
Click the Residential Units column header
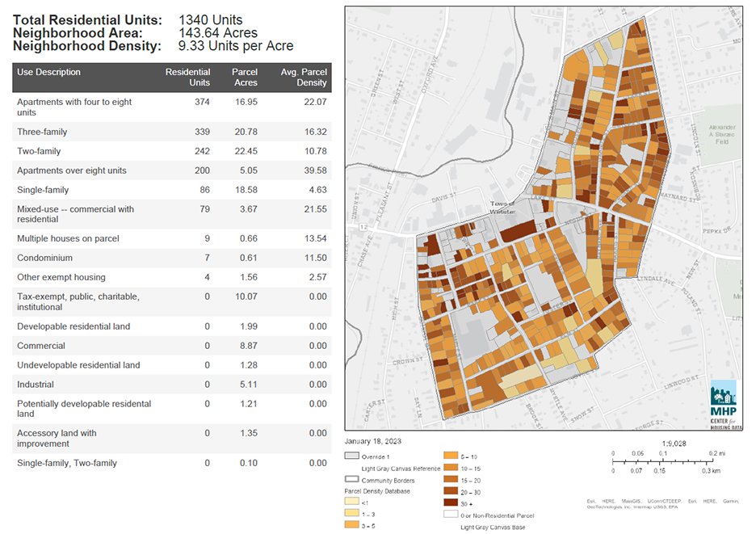coord(187,78)
